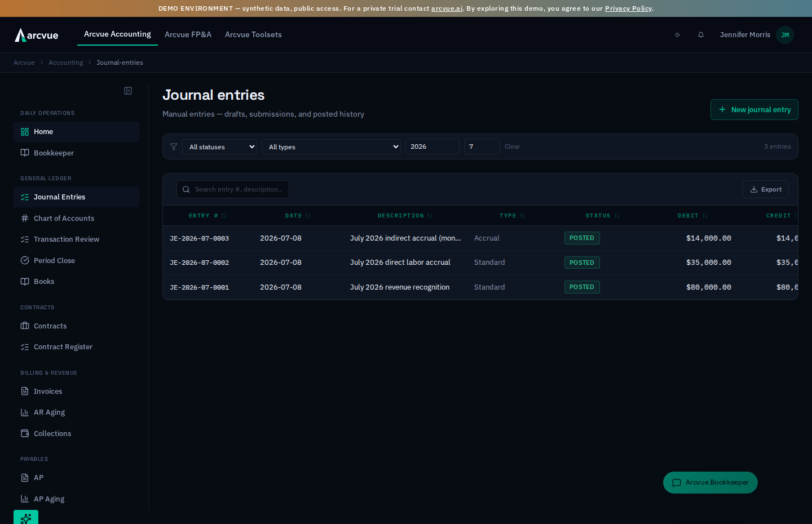Switch to Arcvue FP&A tab

tap(188, 35)
